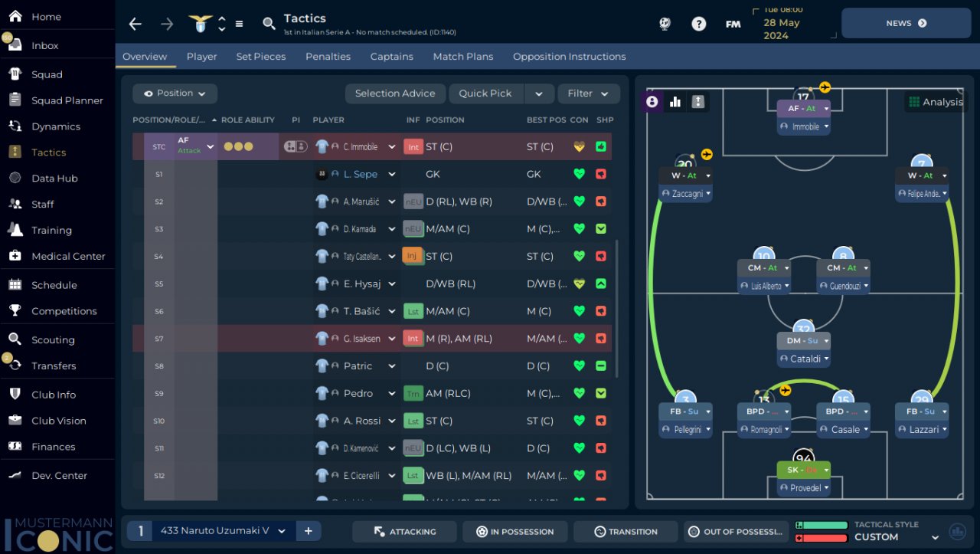Open the AF Attack role dropdown for STC
980x554 pixels.
coord(210,146)
